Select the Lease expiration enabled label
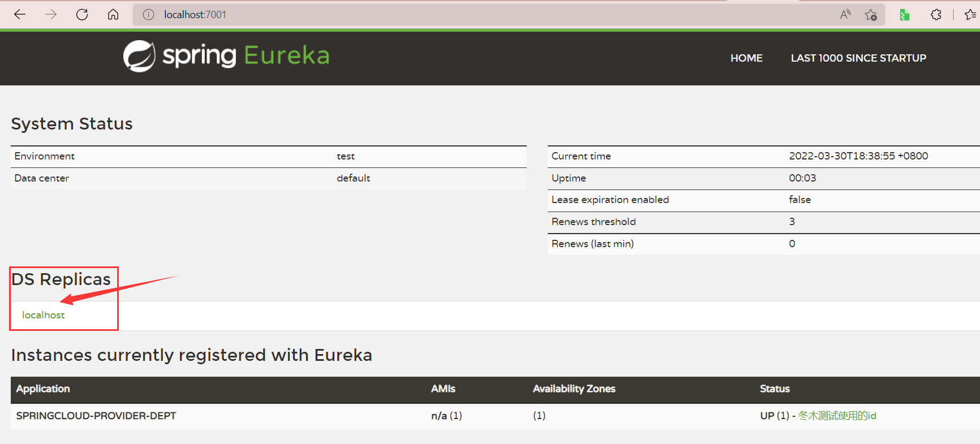This screenshot has width=980, height=444. tap(610, 200)
